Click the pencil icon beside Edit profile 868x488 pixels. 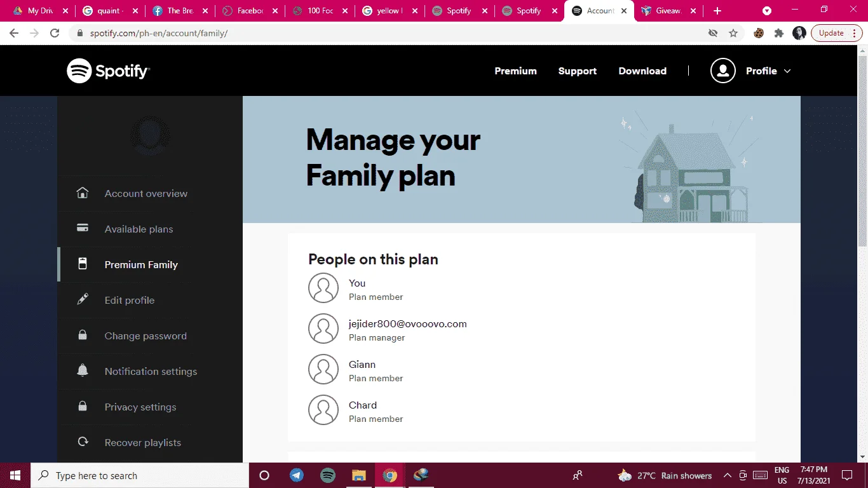point(83,299)
